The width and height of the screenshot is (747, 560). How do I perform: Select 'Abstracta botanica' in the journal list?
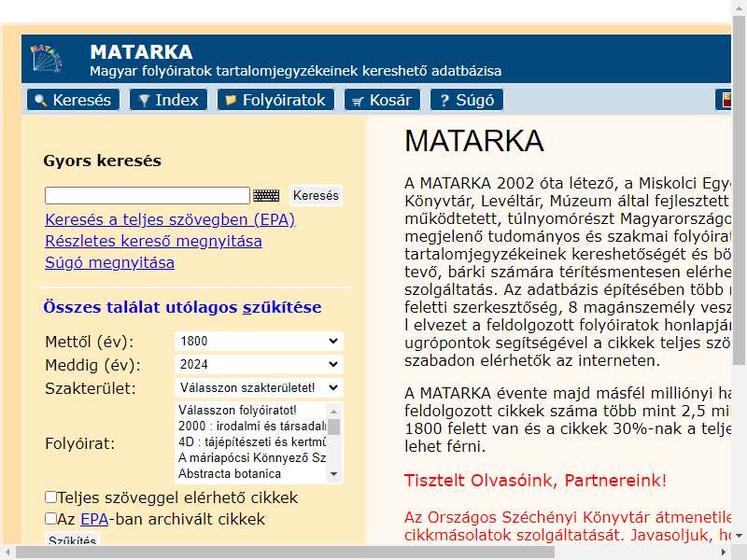[x=251, y=474]
